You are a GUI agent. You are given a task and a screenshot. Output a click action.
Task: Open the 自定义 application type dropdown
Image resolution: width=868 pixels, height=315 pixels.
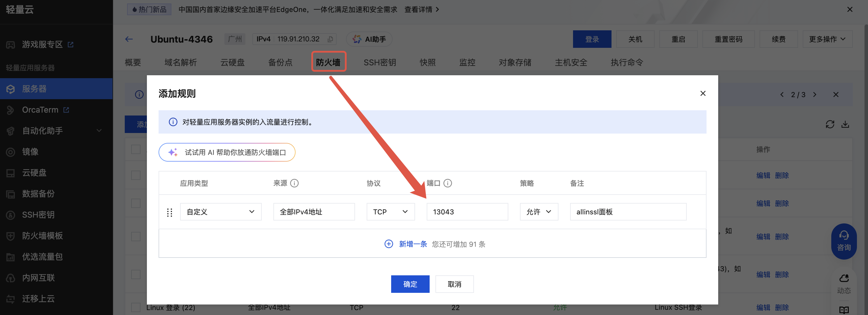[221, 212]
